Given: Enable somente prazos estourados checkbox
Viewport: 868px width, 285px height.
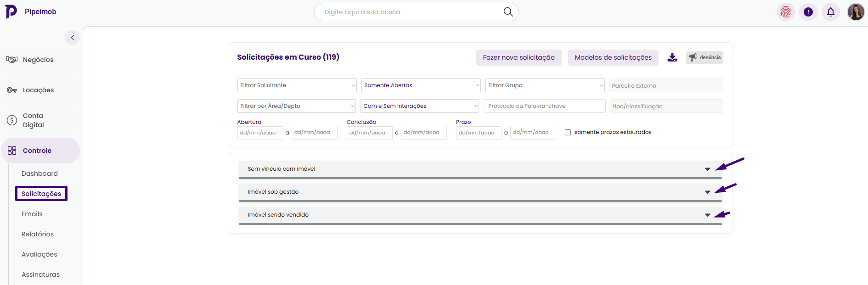Looking at the screenshot, I should (568, 132).
